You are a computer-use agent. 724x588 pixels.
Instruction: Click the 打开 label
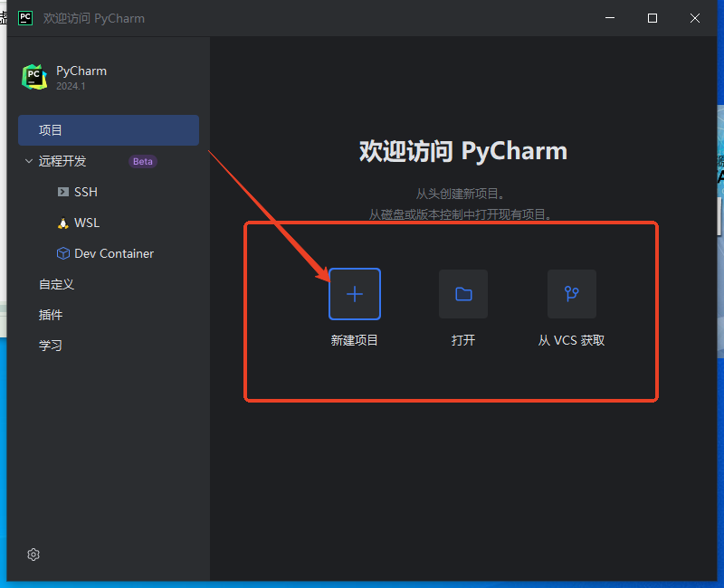coord(463,341)
